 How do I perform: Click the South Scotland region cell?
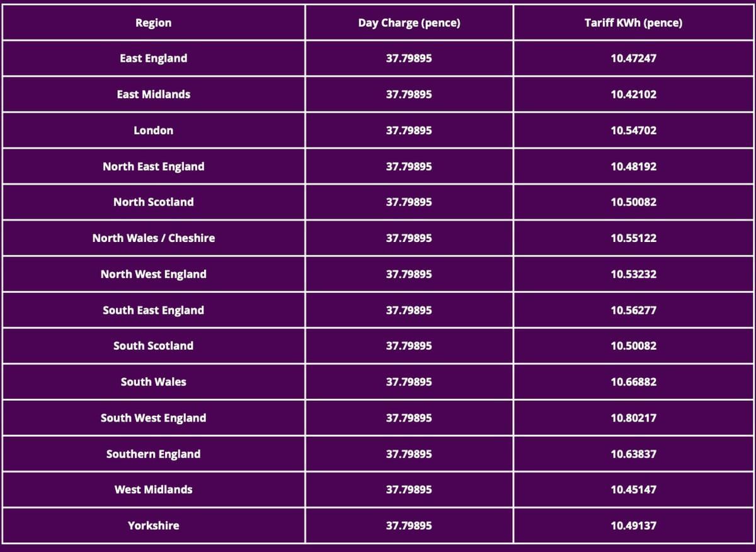point(153,345)
